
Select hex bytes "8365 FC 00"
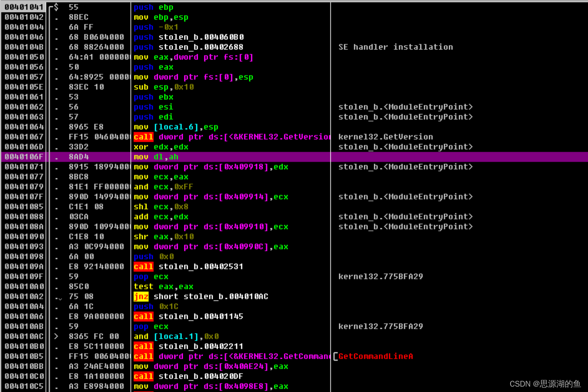94,336
